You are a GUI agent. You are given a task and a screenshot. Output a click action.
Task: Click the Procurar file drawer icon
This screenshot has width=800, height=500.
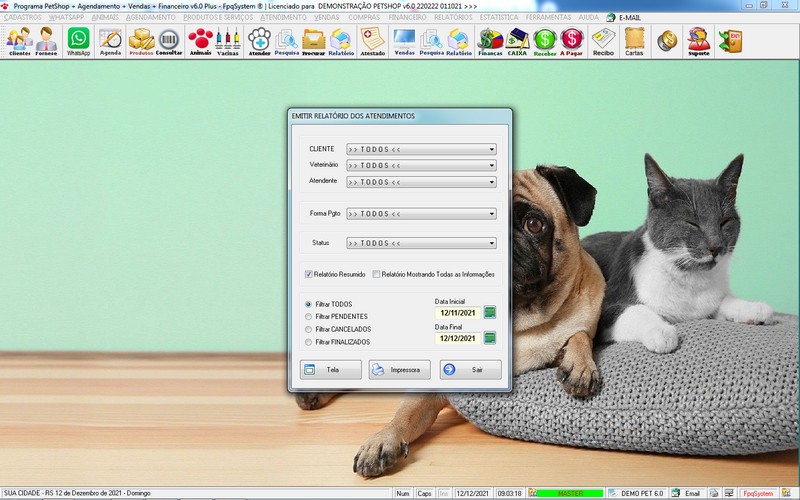[x=314, y=41]
